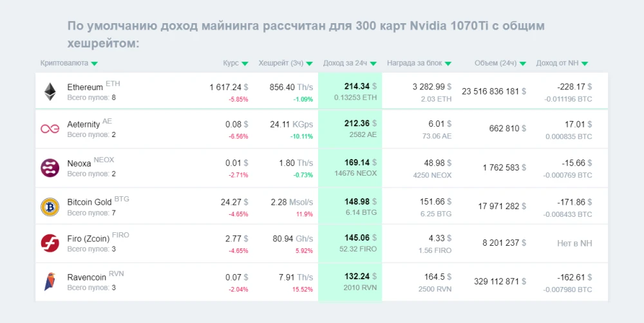Select the Neoxa 169.14 $ income cell

click(350, 168)
